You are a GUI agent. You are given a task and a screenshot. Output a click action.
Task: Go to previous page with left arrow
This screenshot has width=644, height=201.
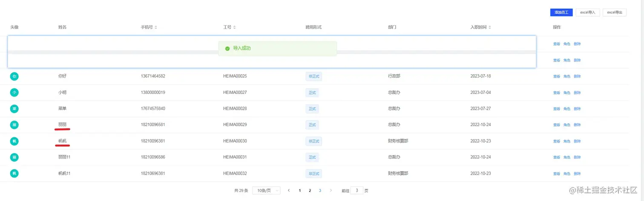pos(289,190)
